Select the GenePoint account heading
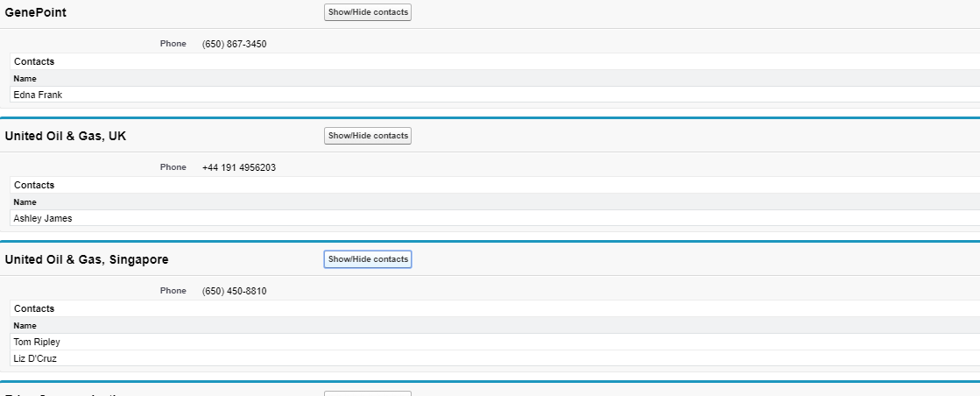980x396 pixels. click(36, 12)
